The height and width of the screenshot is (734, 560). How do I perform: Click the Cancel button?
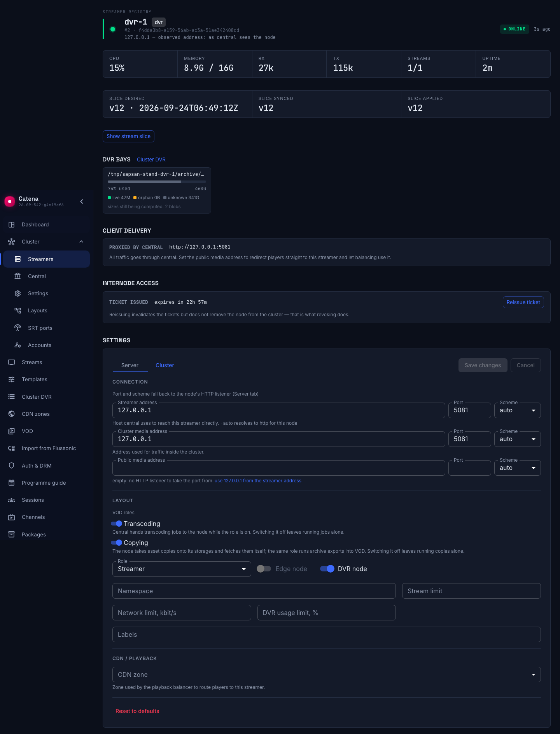pyautogui.click(x=525, y=365)
